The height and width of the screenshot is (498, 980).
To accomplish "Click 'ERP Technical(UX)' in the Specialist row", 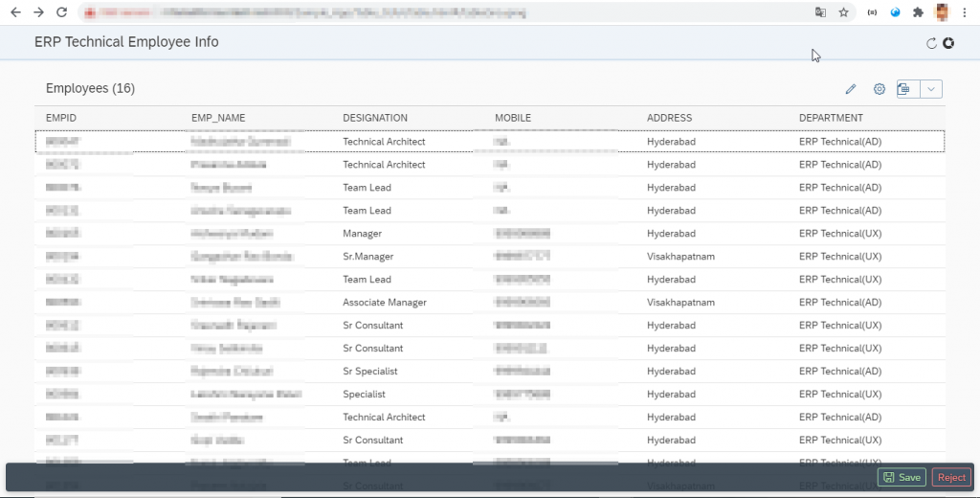I will point(840,395).
